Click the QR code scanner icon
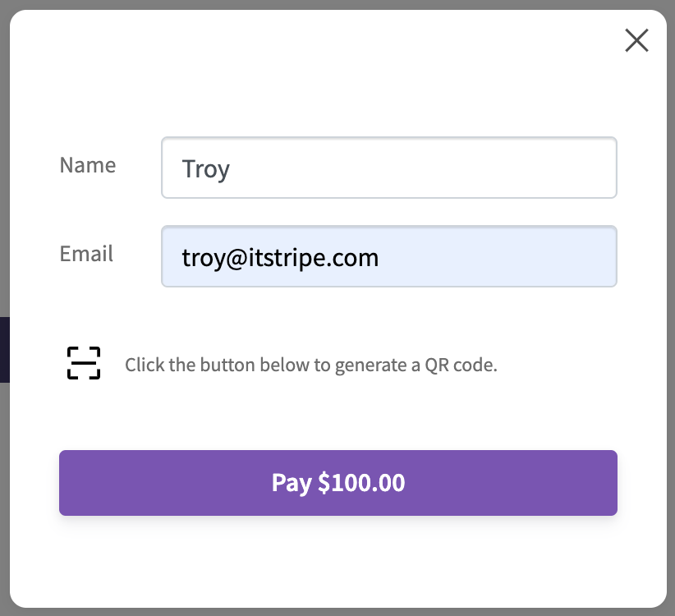This screenshot has width=675, height=616. tap(84, 363)
